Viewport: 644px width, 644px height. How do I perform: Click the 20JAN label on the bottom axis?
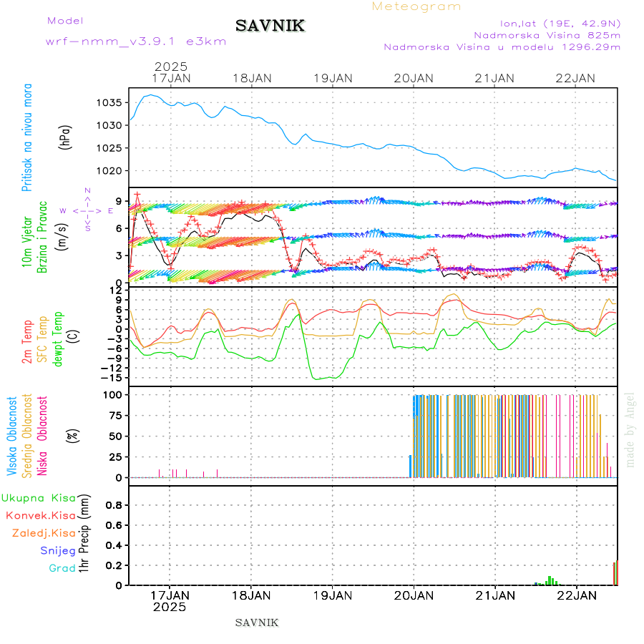pyautogui.click(x=414, y=595)
